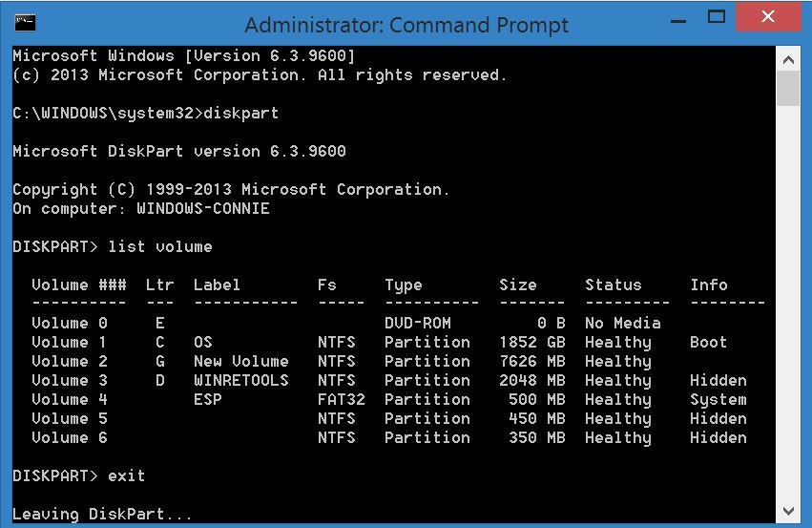Image resolution: width=812 pixels, height=528 pixels.
Task: Click the typed 'exit' command
Action: pos(126,475)
